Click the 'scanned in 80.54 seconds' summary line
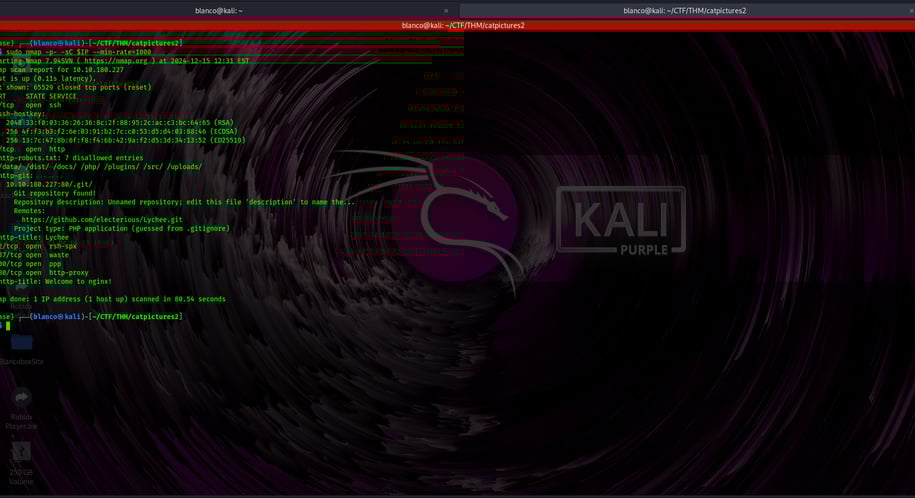Viewport: 915px width, 498px height. click(113, 299)
